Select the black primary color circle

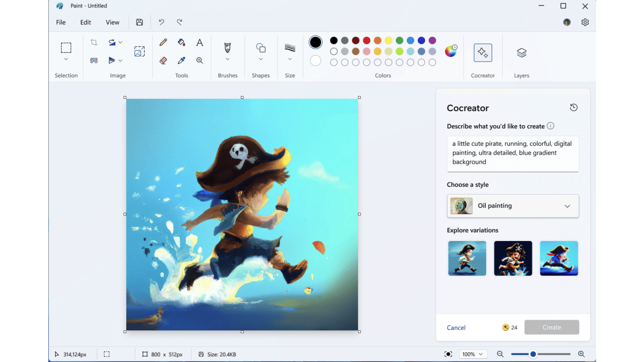tap(316, 42)
